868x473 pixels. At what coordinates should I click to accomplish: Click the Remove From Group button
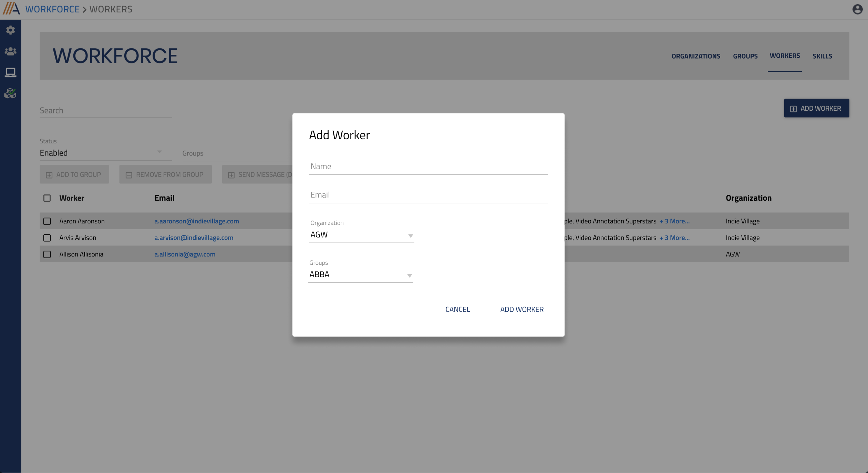[165, 174]
